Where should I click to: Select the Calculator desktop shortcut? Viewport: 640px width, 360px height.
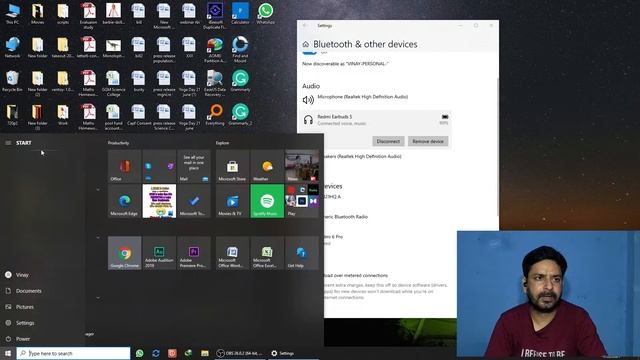240,13
